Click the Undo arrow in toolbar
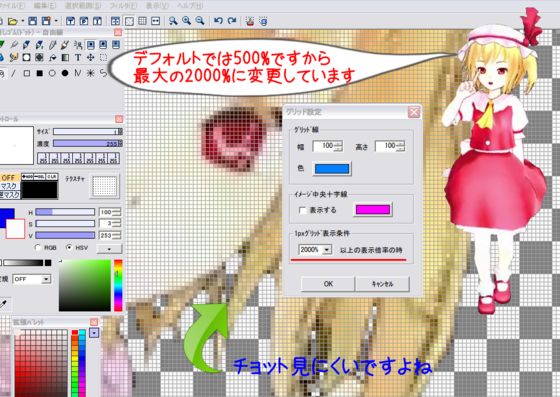The height and width of the screenshot is (397, 560). pos(218,21)
